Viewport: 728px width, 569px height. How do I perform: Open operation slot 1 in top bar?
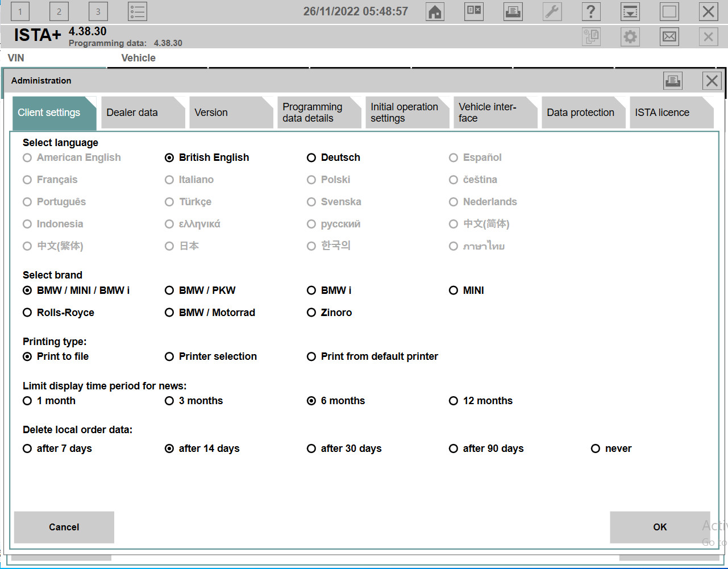pyautogui.click(x=20, y=11)
